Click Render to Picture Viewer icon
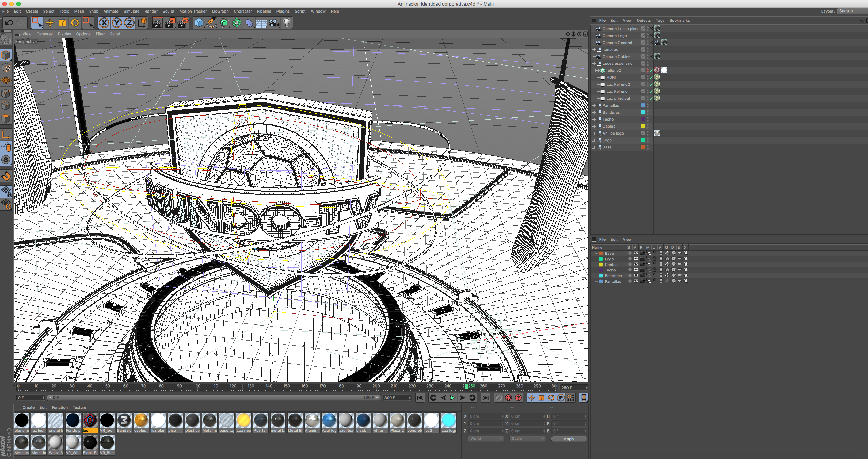 [170, 23]
